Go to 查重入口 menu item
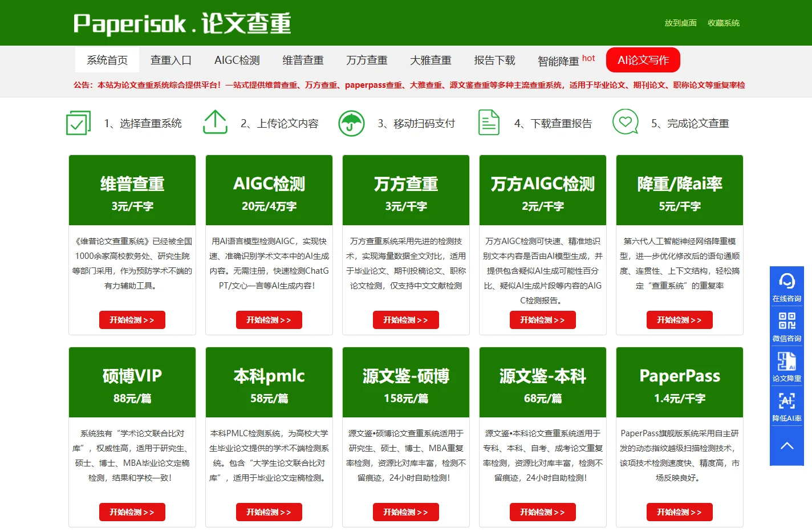 coord(171,60)
